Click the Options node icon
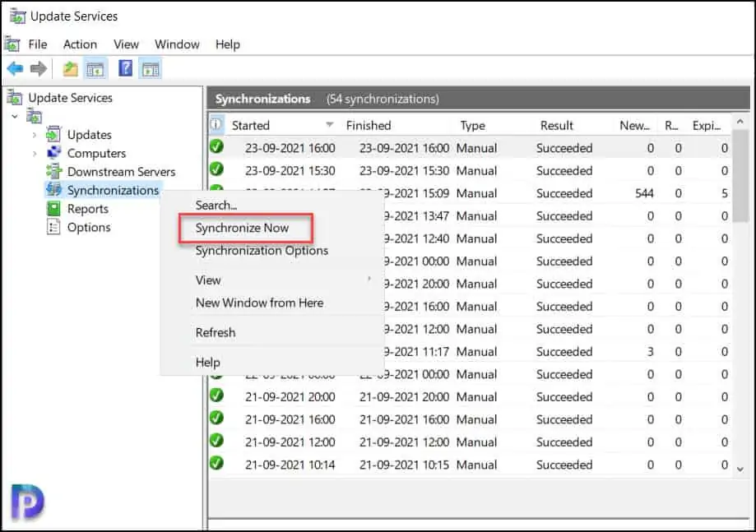The height and width of the screenshot is (532, 756). [53, 227]
